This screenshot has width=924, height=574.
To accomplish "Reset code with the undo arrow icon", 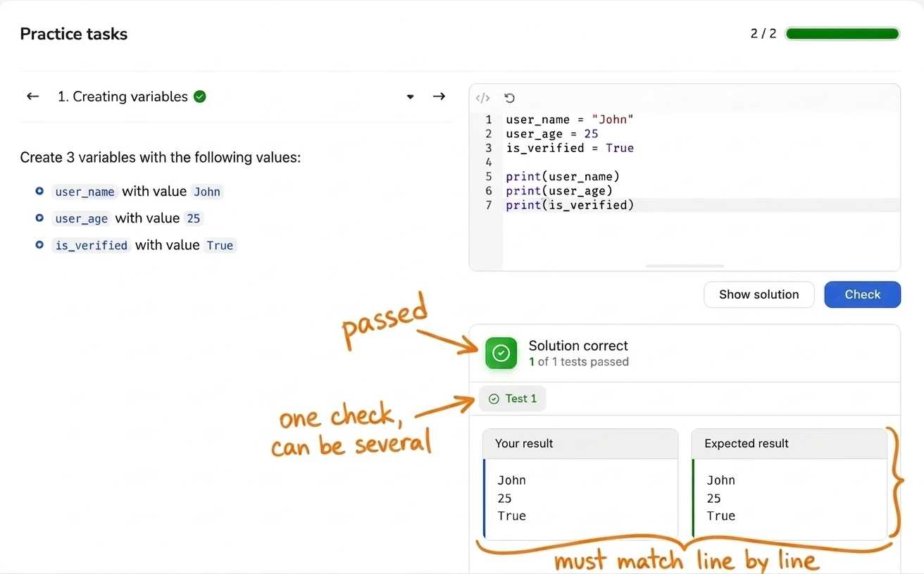I will (x=510, y=98).
